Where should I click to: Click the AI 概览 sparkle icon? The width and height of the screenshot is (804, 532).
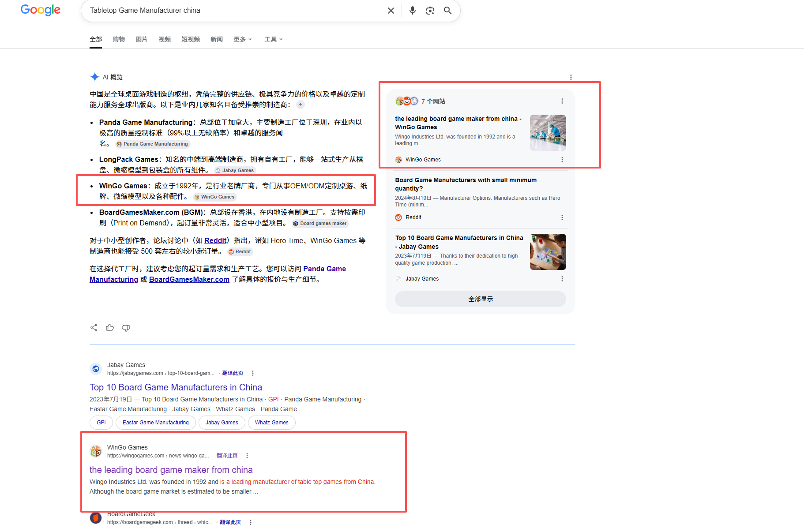94,77
